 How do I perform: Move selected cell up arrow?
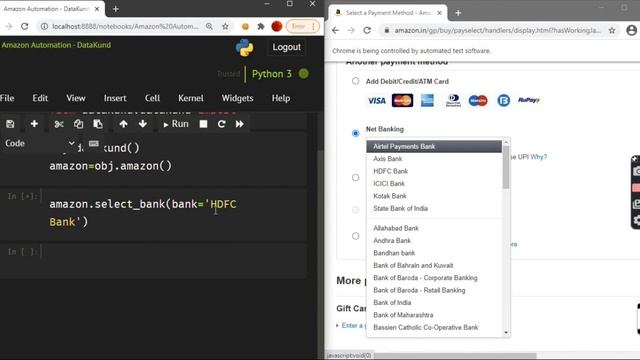point(123,124)
